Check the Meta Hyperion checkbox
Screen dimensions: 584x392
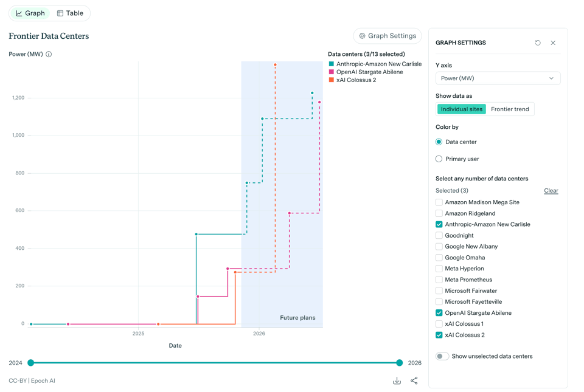coord(439,269)
